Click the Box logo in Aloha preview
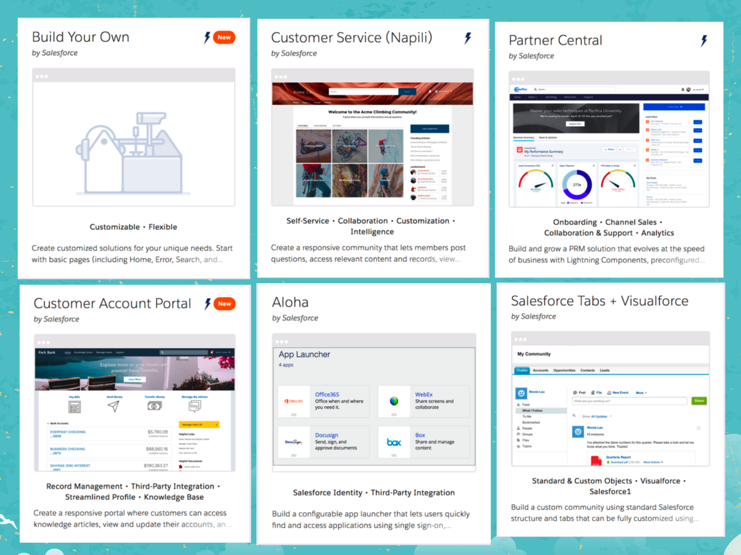Image resolution: width=741 pixels, height=555 pixels. [394, 442]
